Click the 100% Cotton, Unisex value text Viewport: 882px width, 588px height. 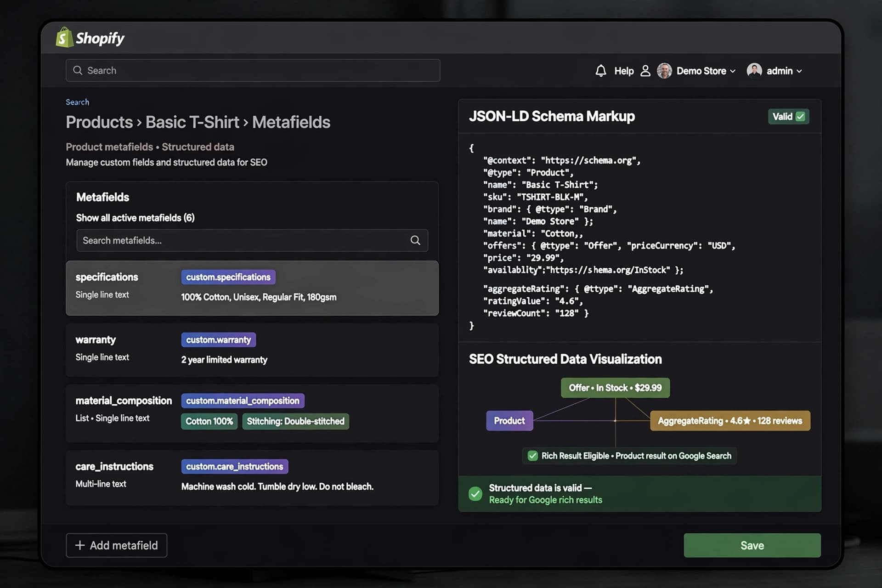point(259,297)
